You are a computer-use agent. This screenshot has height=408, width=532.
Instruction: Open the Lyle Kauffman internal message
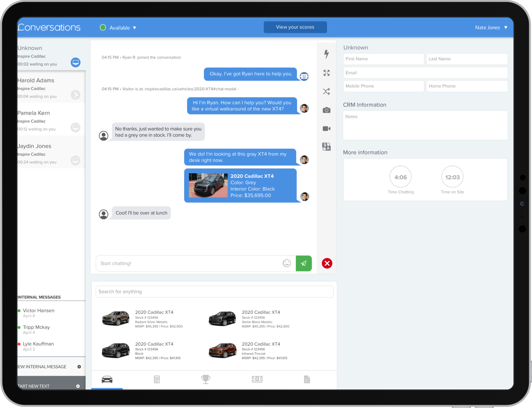coord(51,346)
